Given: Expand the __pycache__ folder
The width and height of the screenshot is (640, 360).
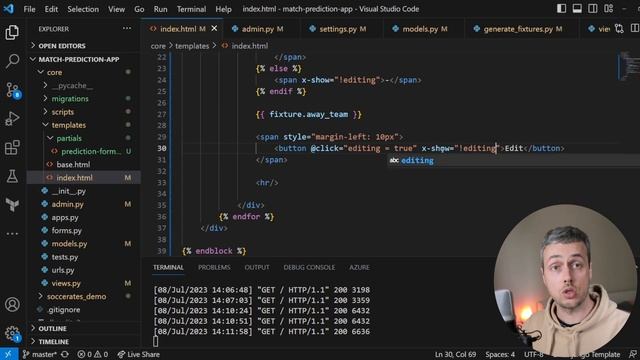Looking at the screenshot, I should click(84, 85).
